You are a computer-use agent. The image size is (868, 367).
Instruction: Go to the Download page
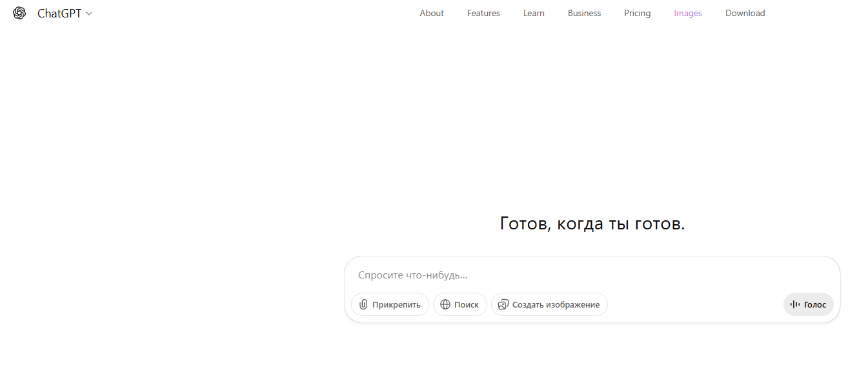(x=745, y=14)
